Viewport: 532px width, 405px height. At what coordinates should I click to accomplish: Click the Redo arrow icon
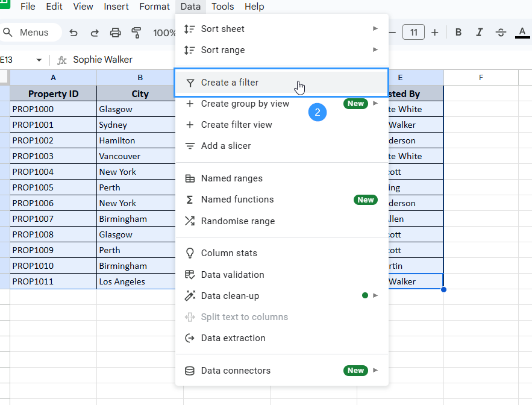95,33
